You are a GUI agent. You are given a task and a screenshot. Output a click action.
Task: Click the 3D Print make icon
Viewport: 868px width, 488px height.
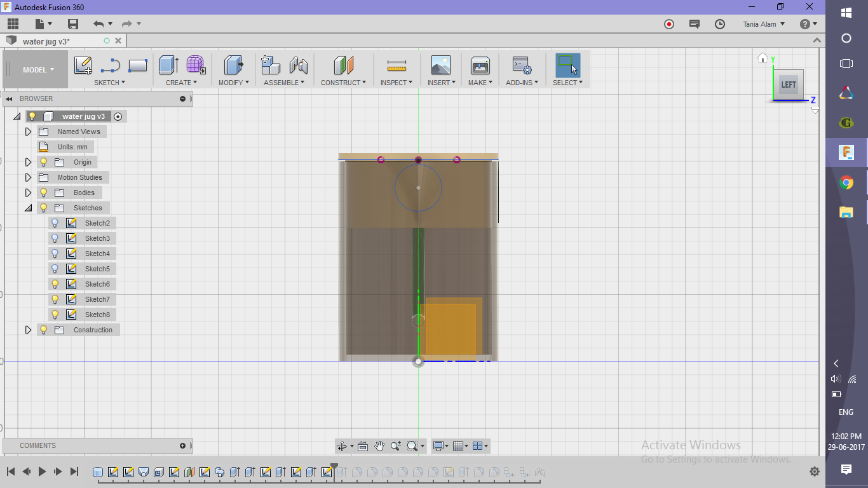pyautogui.click(x=480, y=65)
